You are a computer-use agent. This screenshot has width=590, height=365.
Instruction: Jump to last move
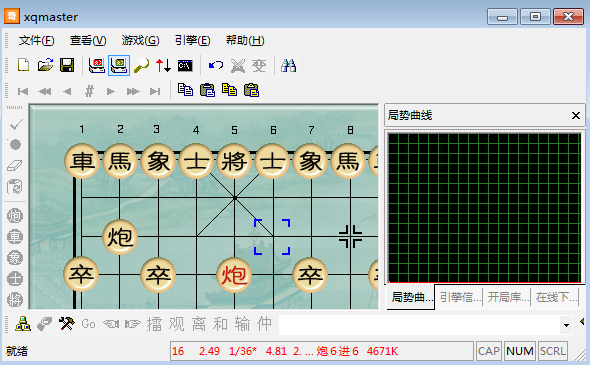155,91
